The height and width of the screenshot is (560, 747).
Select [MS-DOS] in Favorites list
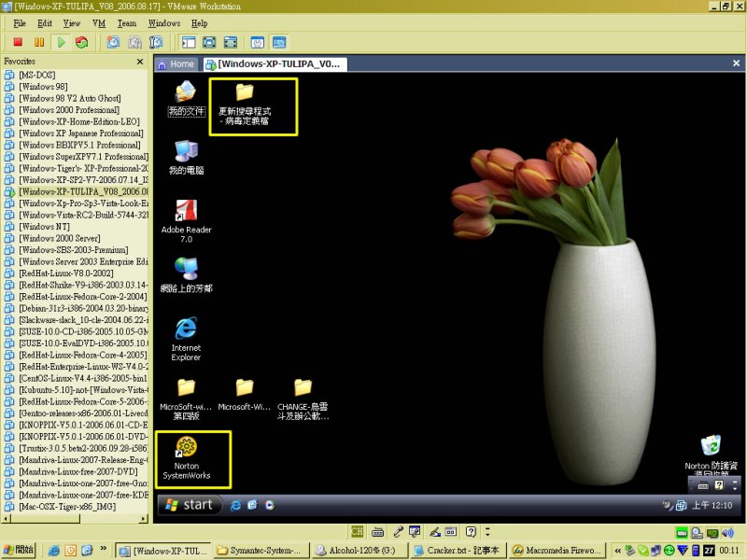(x=37, y=75)
